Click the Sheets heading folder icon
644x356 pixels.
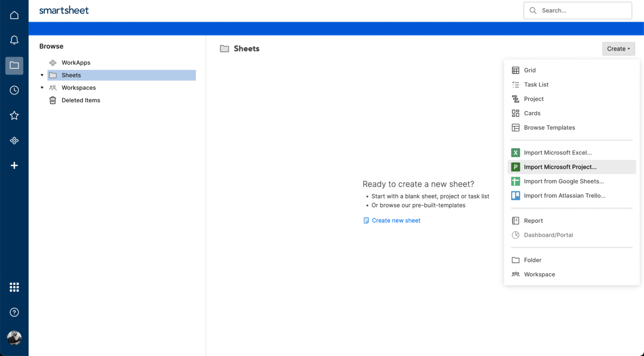[225, 49]
